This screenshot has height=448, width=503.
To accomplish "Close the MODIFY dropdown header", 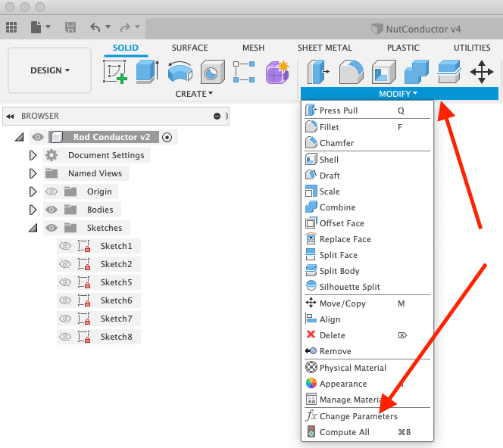I will coord(399,94).
